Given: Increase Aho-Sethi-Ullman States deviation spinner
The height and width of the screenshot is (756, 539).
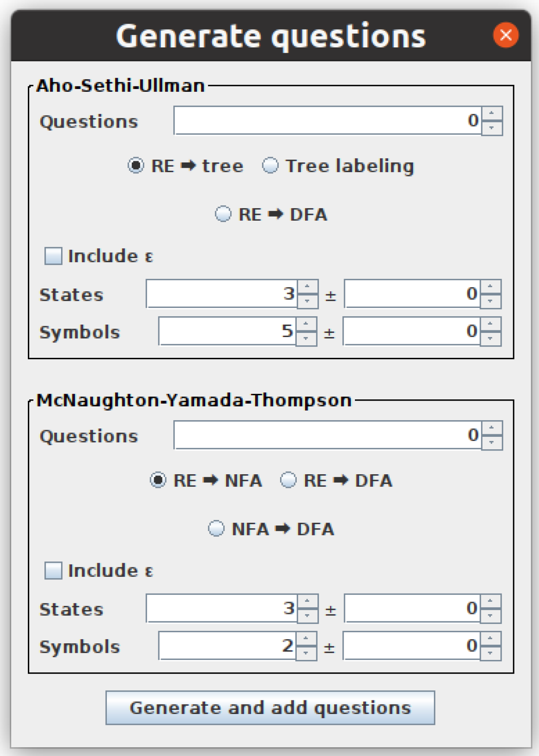Looking at the screenshot, I should [x=490, y=286].
